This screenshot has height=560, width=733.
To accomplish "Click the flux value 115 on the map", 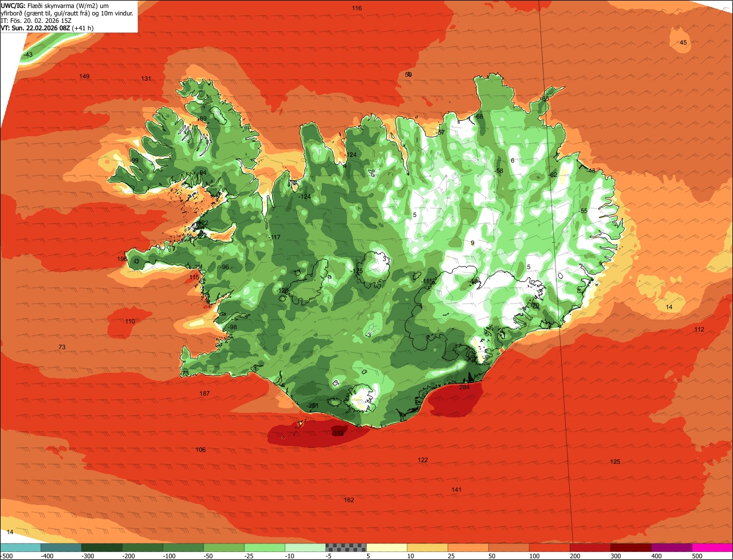I will click(195, 277).
